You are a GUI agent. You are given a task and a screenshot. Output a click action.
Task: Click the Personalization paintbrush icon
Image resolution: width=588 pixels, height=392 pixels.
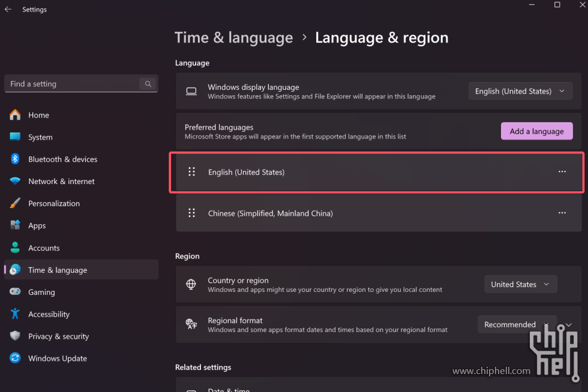tap(15, 203)
